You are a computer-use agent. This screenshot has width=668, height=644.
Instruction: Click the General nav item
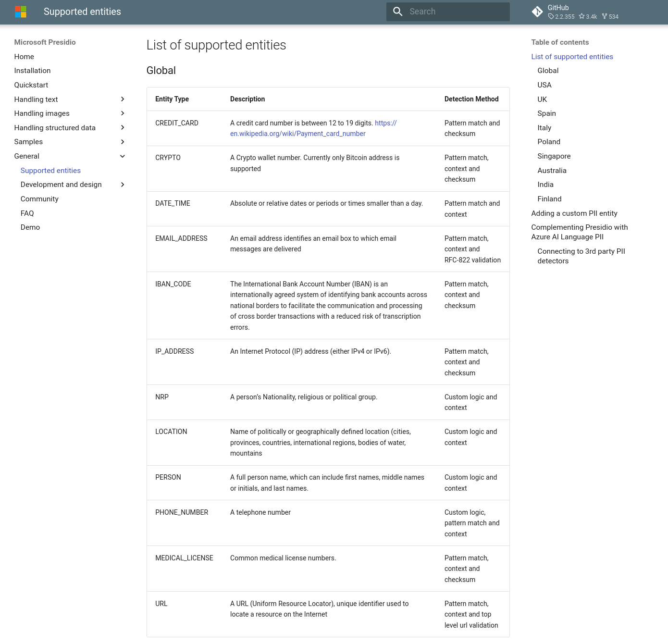coord(27,156)
